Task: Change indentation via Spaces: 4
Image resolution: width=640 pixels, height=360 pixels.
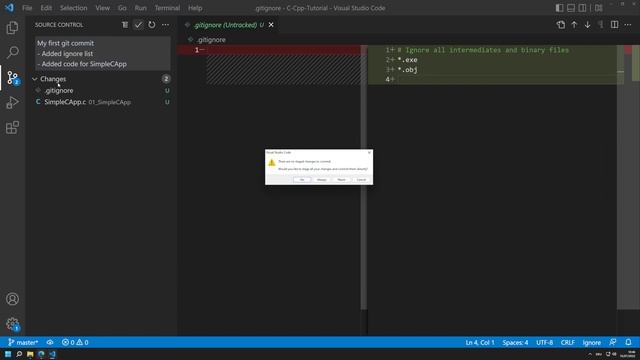Action: 515,342
